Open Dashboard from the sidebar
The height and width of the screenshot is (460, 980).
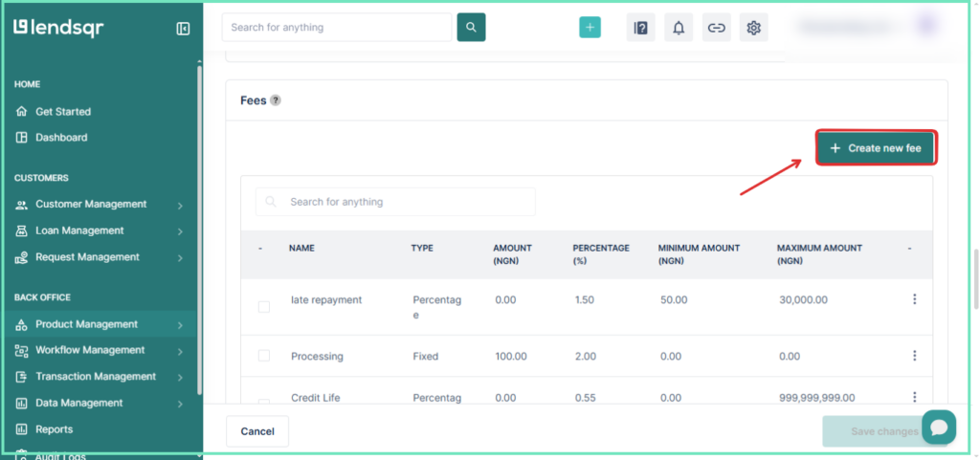[61, 138]
